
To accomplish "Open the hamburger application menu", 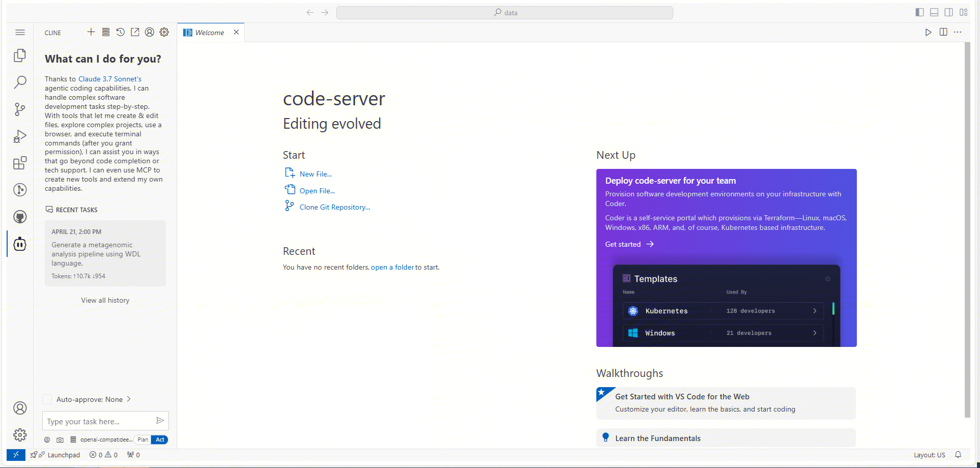I will click(x=20, y=33).
